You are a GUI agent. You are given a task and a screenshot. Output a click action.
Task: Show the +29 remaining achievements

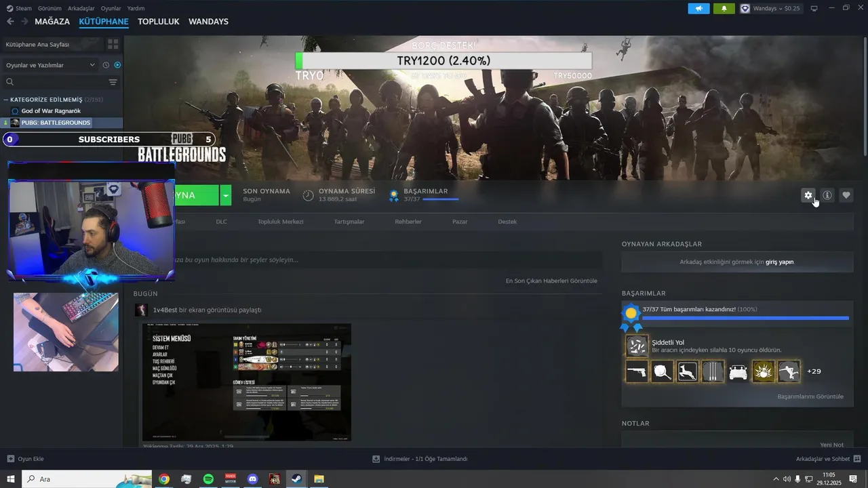tap(814, 371)
